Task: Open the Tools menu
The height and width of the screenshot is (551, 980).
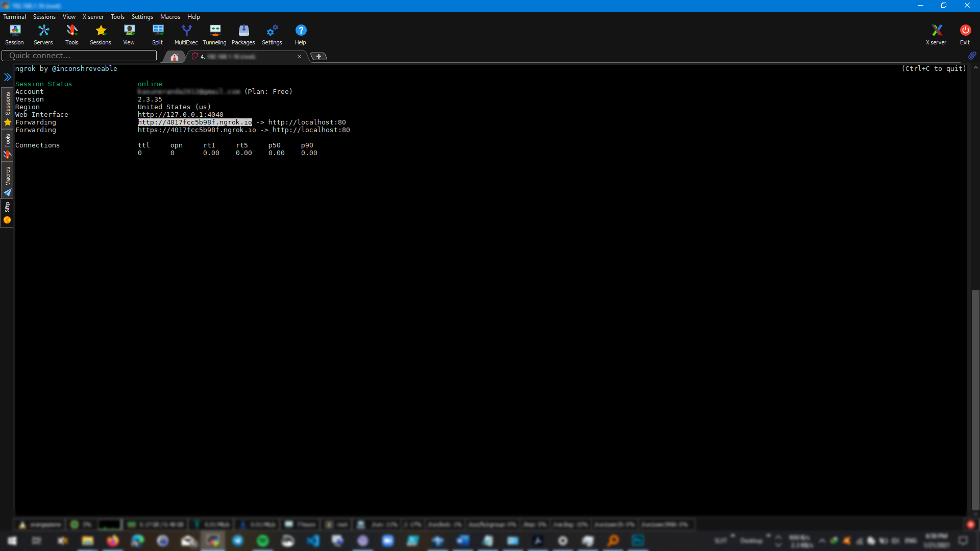Action: [x=117, y=17]
